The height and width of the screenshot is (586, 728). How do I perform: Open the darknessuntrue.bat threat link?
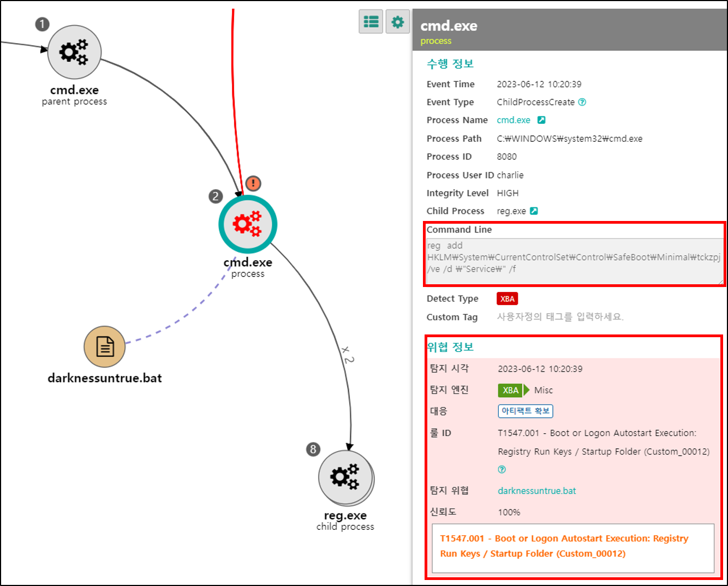coord(537,491)
